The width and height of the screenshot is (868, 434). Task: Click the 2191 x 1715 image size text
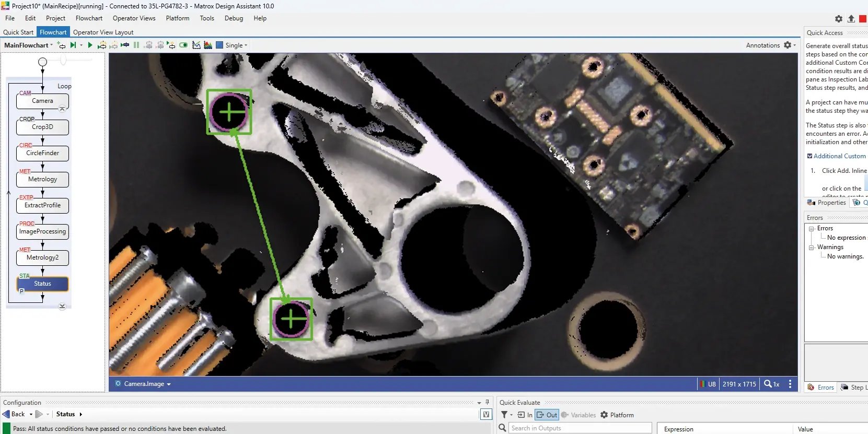pos(739,384)
